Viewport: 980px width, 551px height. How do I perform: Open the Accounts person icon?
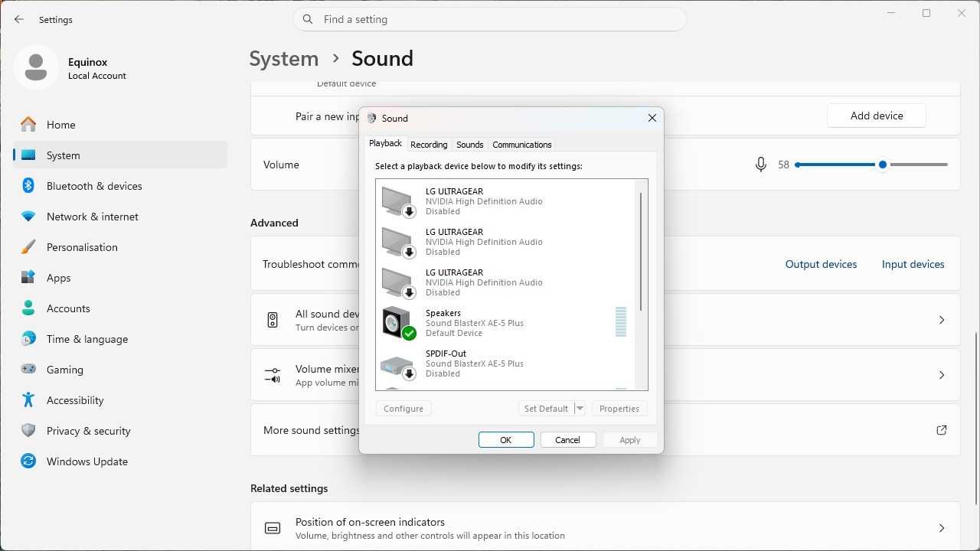point(28,308)
